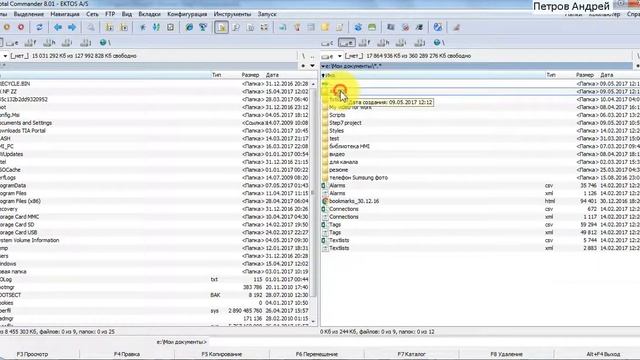Click the Step7 project folder icon
Viewport: 640px width, 360px height.
(x=325, y=123)
